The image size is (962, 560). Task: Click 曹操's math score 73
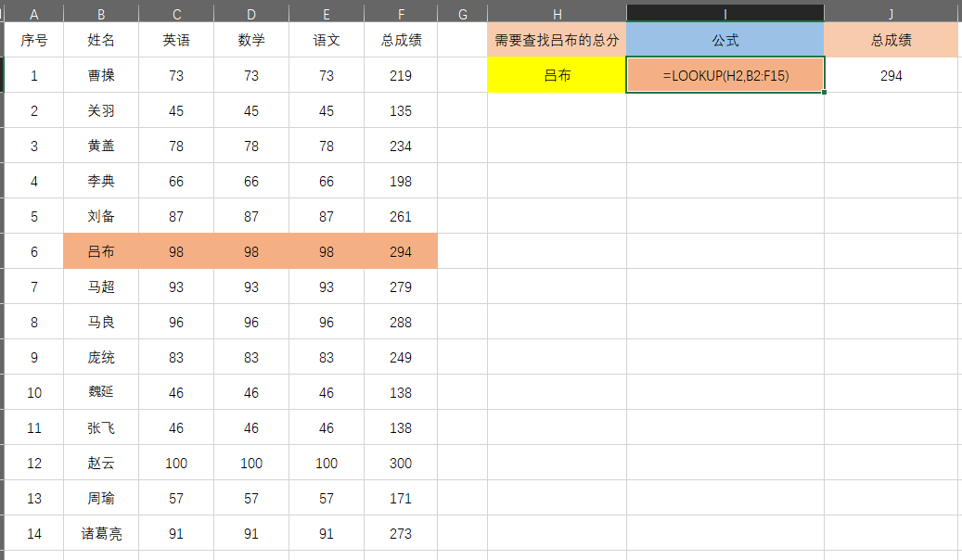pos(251,75)
